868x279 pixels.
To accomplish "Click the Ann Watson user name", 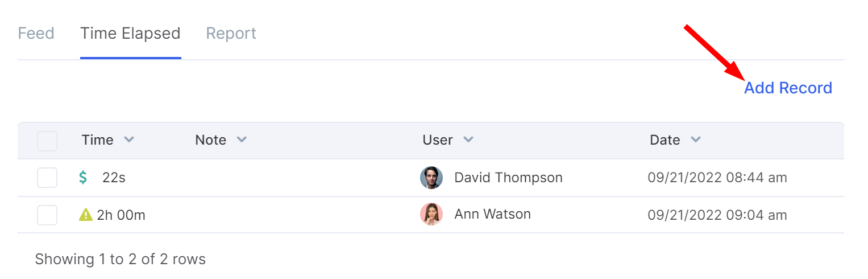I will pyautogui.click(x=492, y=214).
